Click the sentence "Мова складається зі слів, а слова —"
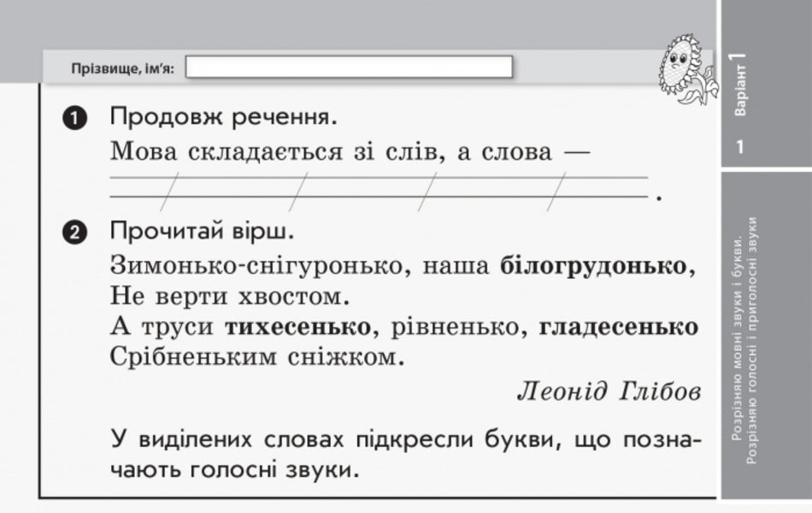Image resolution: width=812 pixels, height=513 pixels. point(350,152)
